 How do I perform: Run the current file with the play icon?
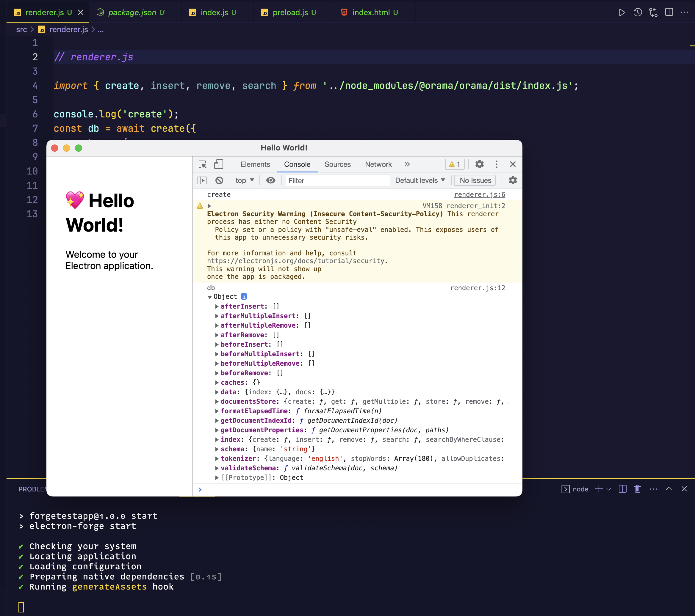[x=622, y=12]
